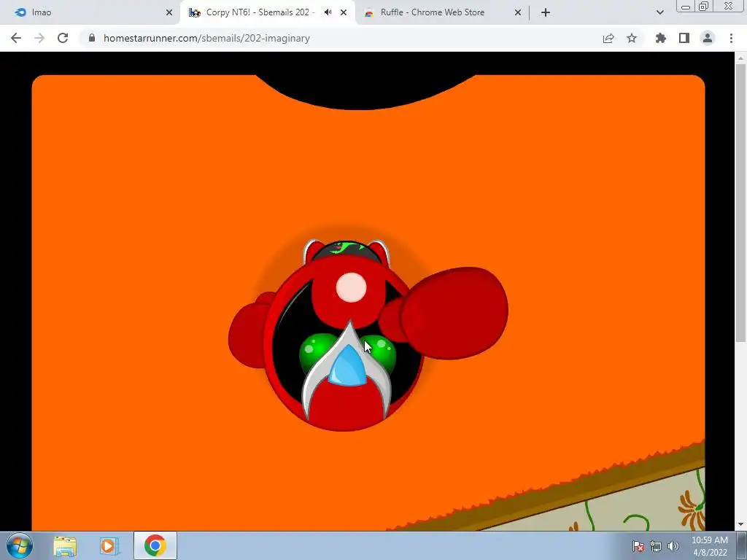Click the Show desktop button
747x560 pixels.
click(742, 545)
